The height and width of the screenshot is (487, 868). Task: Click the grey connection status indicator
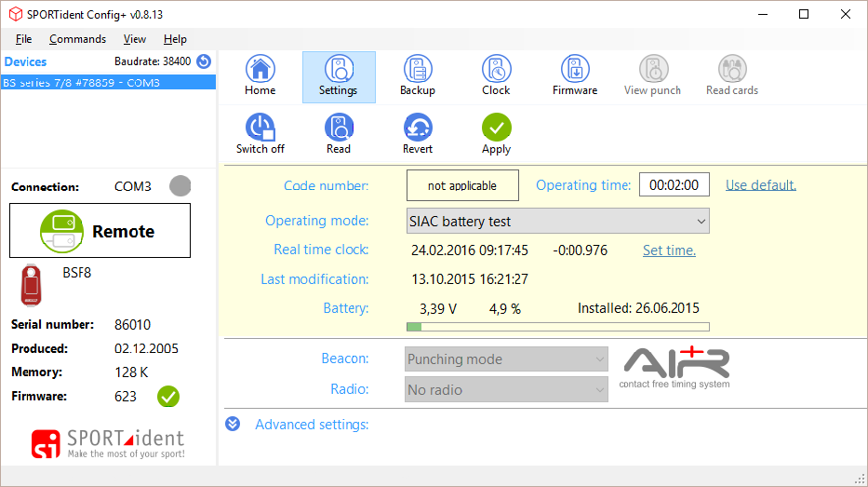click(180, 186)
